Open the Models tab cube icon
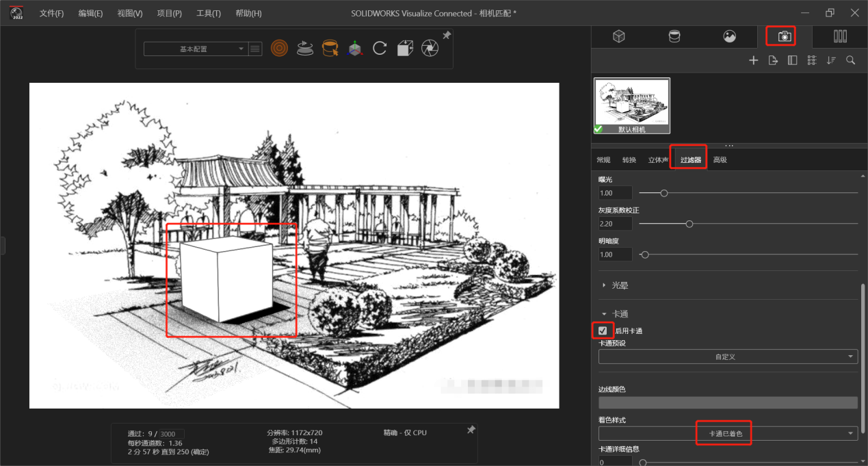Screen dimensions: 868x466 [x=618, y=37]
